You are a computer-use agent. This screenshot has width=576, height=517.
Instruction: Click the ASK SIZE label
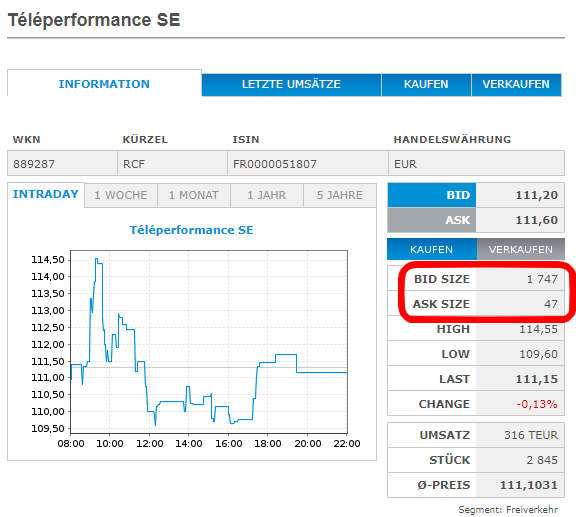pyautogui.click(x=441, y=304)
